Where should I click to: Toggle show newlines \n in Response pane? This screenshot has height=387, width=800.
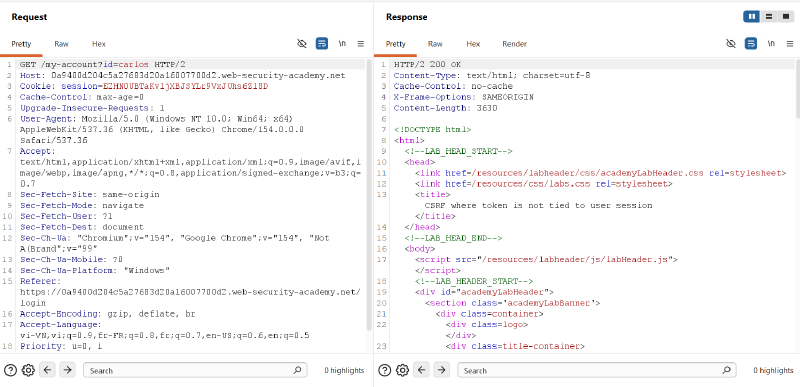[771, 44]
